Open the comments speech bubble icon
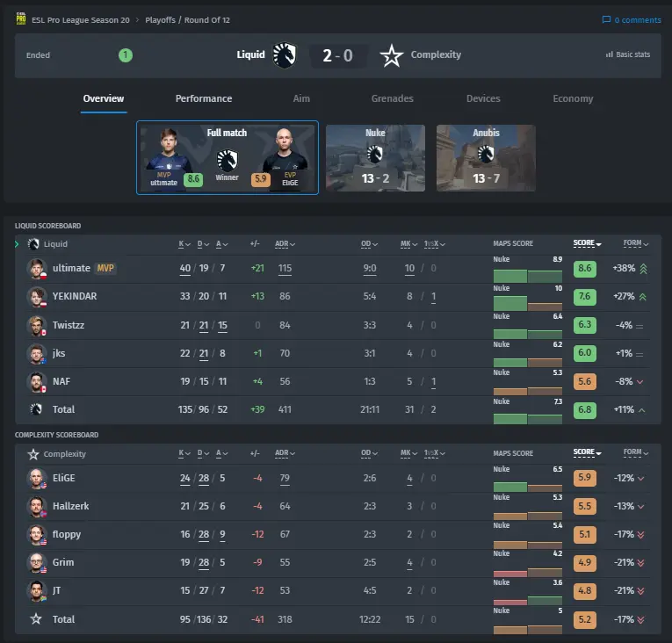The width and height of the screenshot is (672, 643). coord(606,19)
